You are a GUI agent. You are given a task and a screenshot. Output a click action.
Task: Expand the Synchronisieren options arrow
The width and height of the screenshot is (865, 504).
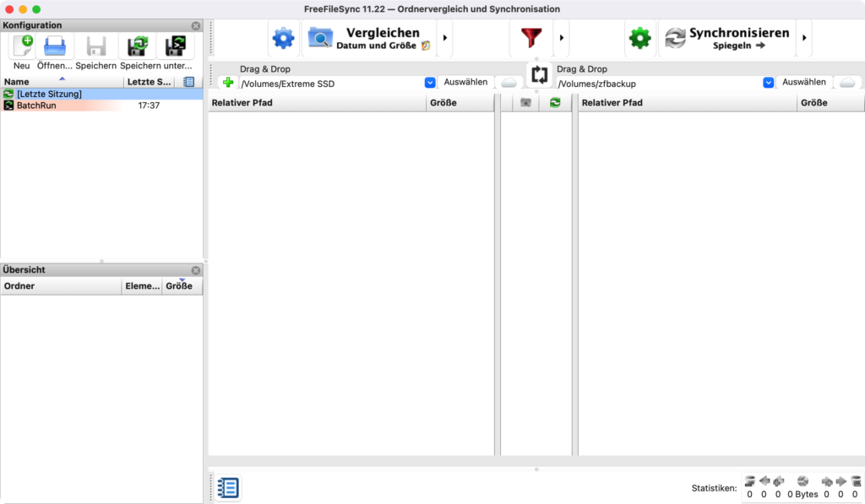804,38
